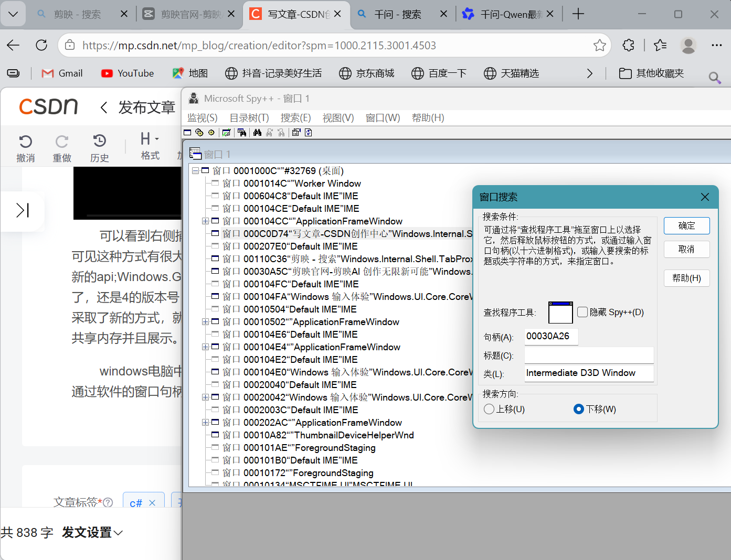Open the 帮助(H) menu in menu bar
The height and width of the screenshot is (560, 731).
click(x=428, y=118)
